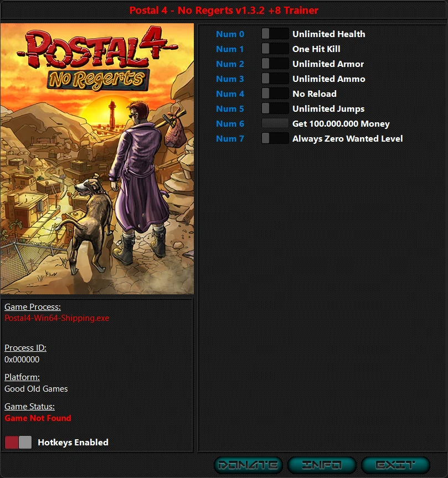Click the Postal 4 cover artwork
Screen dimensions: 448x478
(97, 158)
